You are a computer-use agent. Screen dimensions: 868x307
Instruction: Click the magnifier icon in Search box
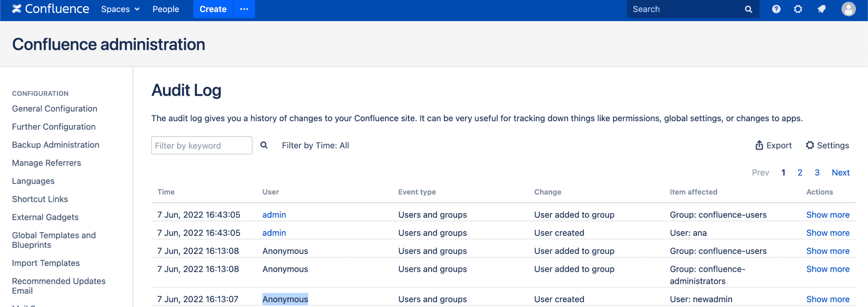[748, 9]
